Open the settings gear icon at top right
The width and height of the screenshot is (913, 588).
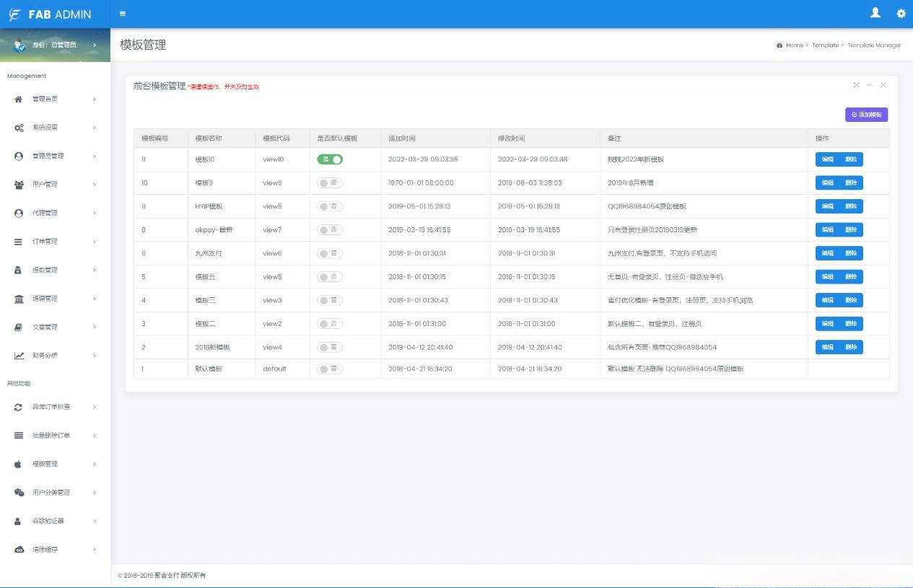tap(900, 13)
